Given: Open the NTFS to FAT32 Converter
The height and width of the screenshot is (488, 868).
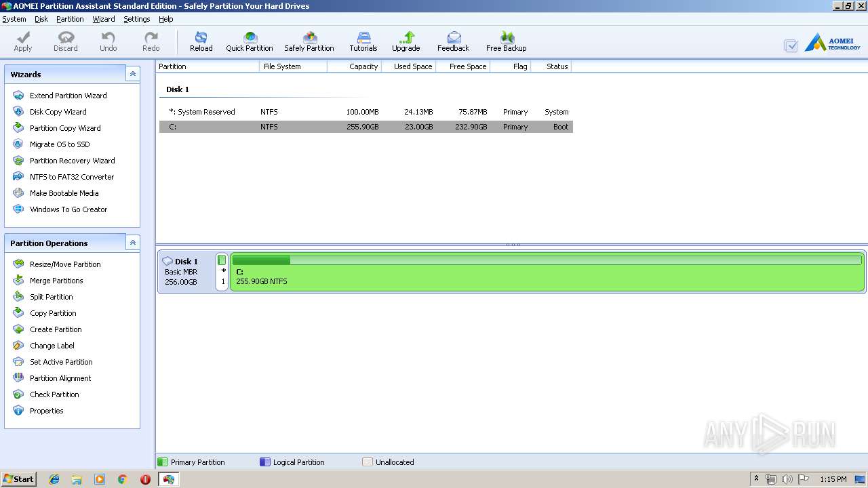Looking at the screenshot, I should (72, 177).
